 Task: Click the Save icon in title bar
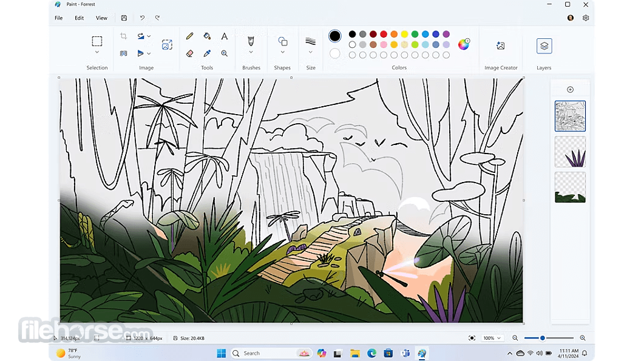(124, 18)
